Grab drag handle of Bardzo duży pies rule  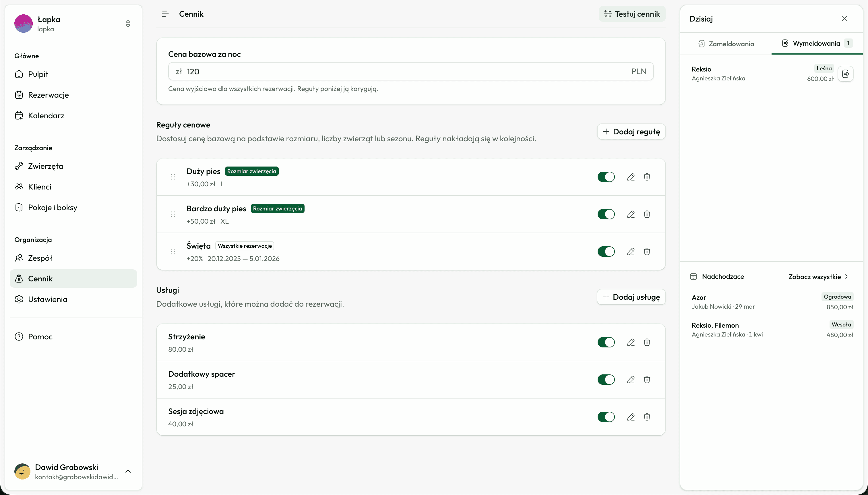[x=173, y=214]
